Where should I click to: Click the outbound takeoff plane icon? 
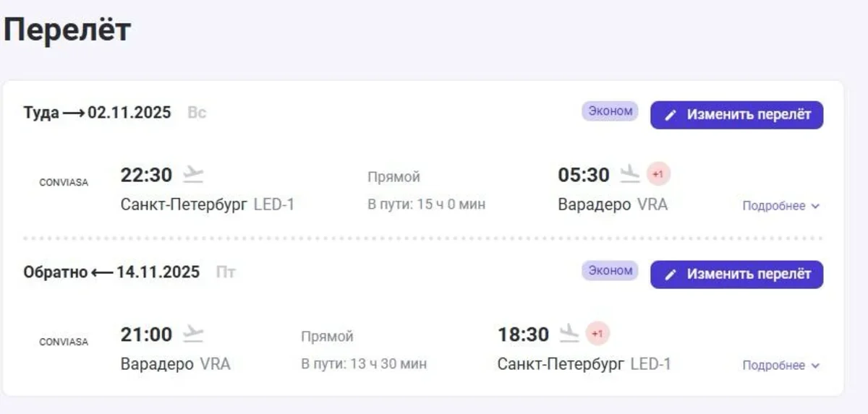[x=193, y=174]
